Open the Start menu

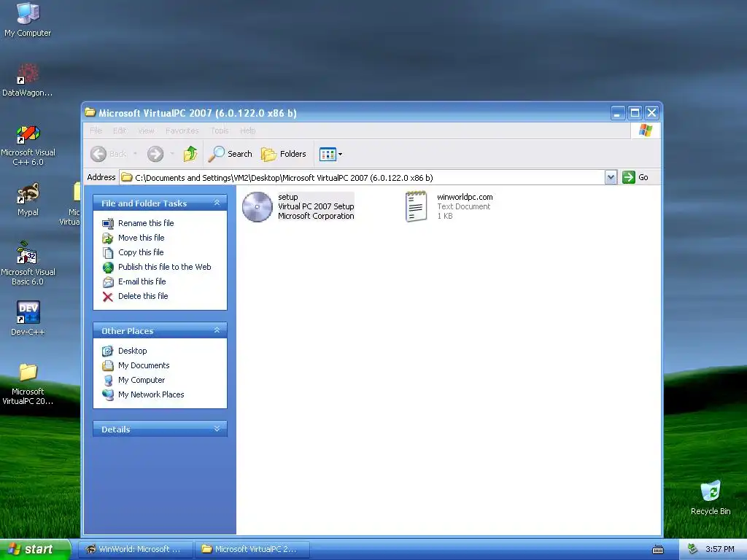[35, 549]
